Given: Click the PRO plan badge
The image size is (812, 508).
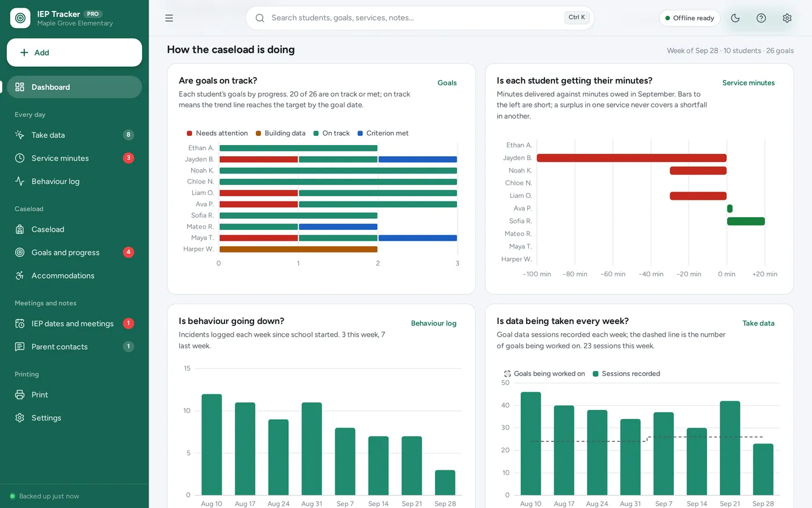Looking at the screenshot, I should click(93, 14).
